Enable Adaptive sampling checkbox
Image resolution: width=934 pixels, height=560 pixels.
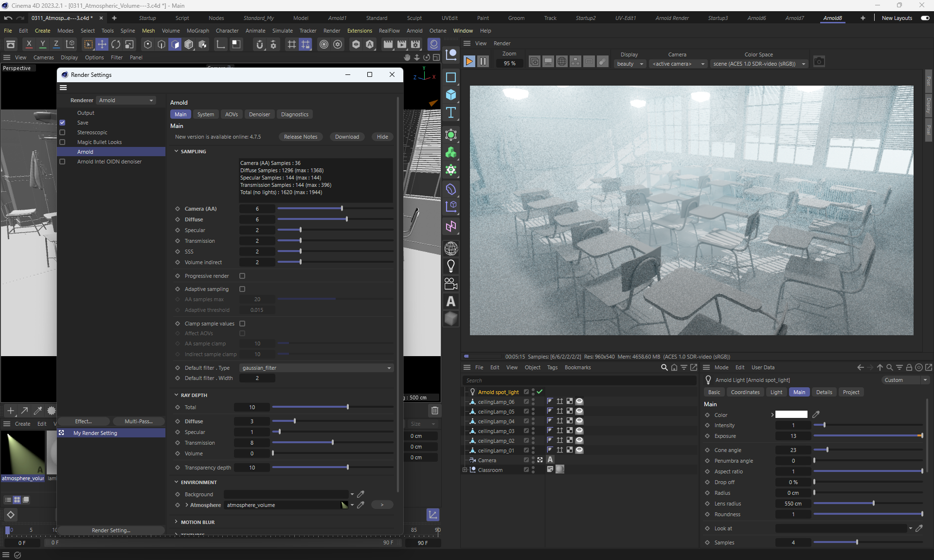click(242, 289)
